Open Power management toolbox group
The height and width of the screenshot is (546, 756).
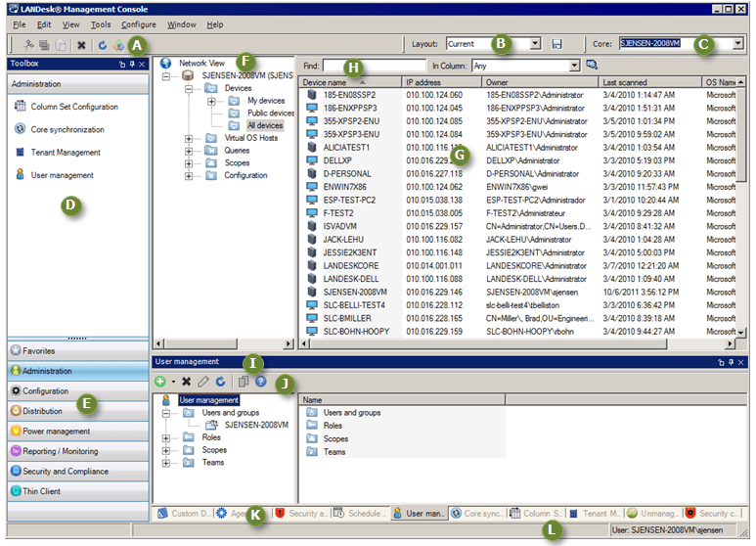tap(78, 432)
